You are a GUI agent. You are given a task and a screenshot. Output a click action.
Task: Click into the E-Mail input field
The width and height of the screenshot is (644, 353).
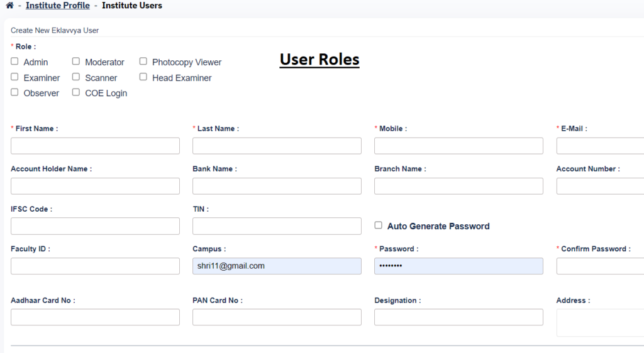click(600, 146)
